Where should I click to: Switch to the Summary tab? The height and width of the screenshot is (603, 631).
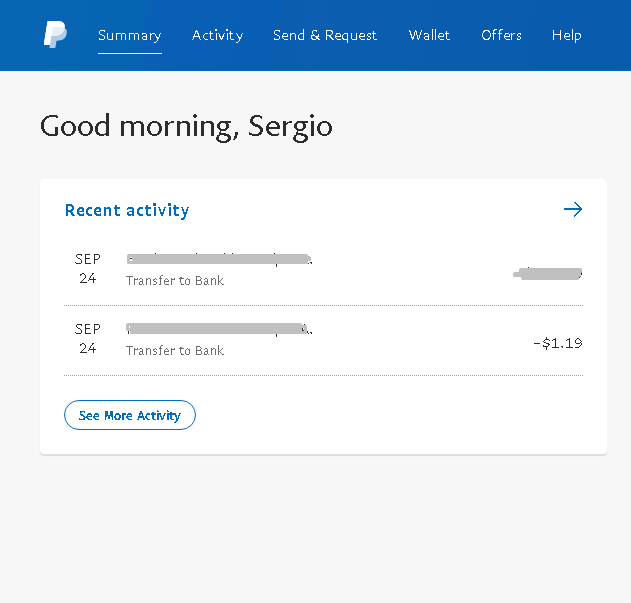pyautogui.click(x=129, y=35)
